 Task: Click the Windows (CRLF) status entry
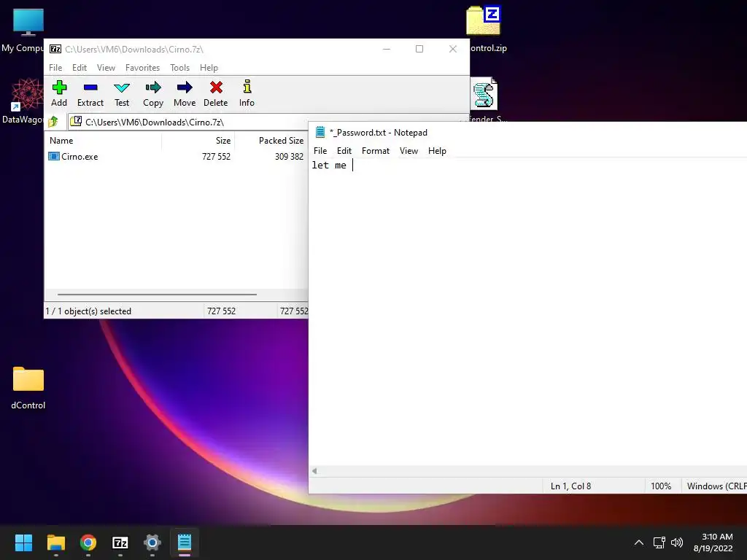(716, 486)
